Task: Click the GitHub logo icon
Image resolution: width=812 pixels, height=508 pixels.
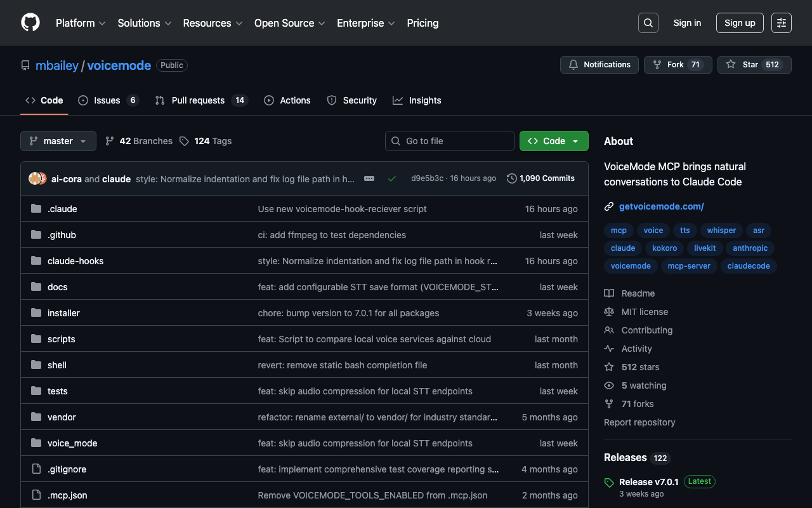Action: (30, 23)
